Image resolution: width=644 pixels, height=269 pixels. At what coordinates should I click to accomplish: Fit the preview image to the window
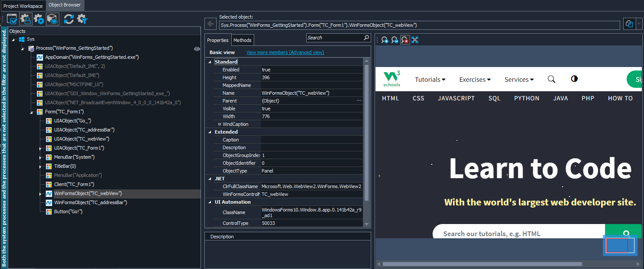pyautogui.click(x=415, y=40)
